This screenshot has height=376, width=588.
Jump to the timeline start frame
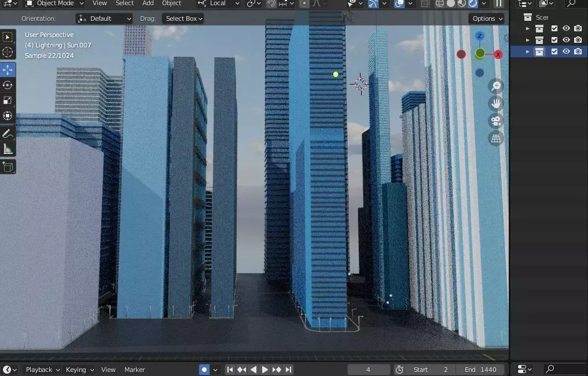(x=230, y=370)
